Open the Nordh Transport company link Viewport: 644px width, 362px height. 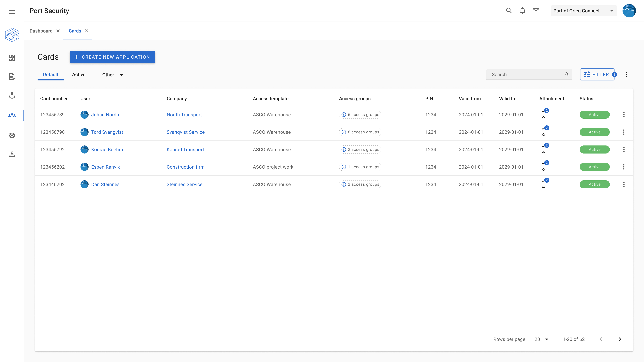[x=184, y=115]
